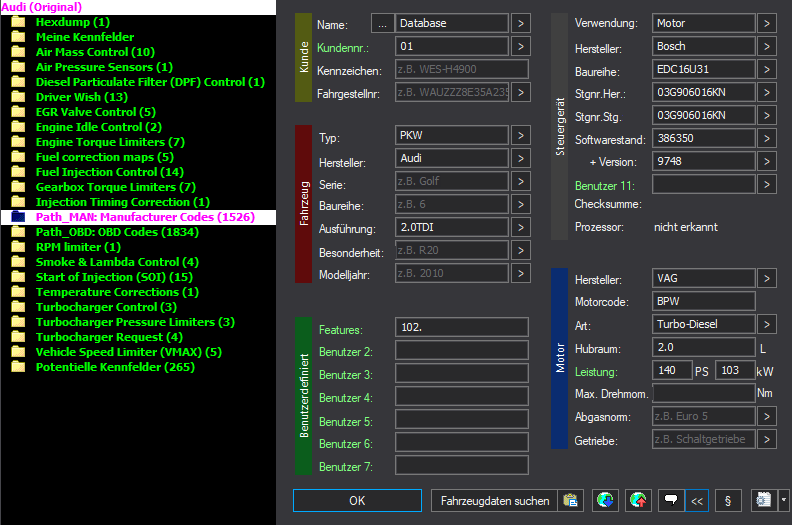Click the clipboard paste icon beside Fahrzeugdaten suchen
This screenshot has height=525, width=792.
[x=570, y=501]
